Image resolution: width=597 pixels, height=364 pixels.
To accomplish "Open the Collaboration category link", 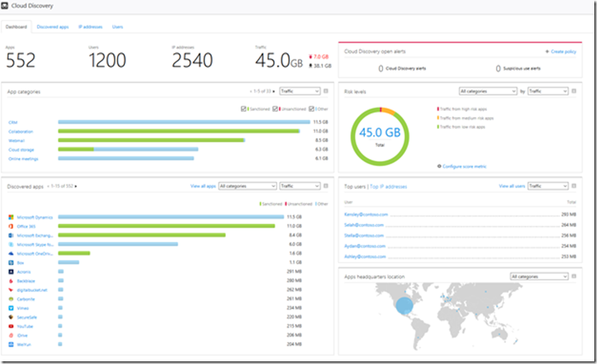I will coord(21,132).
